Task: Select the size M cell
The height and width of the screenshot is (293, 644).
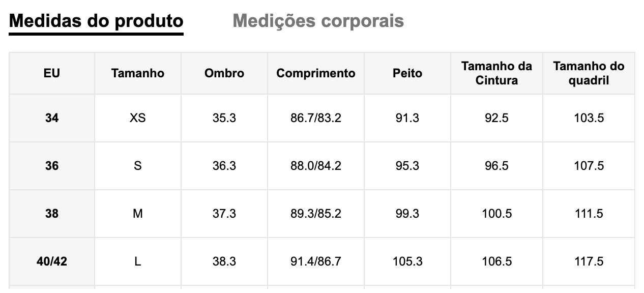Action: pos(138,214)
